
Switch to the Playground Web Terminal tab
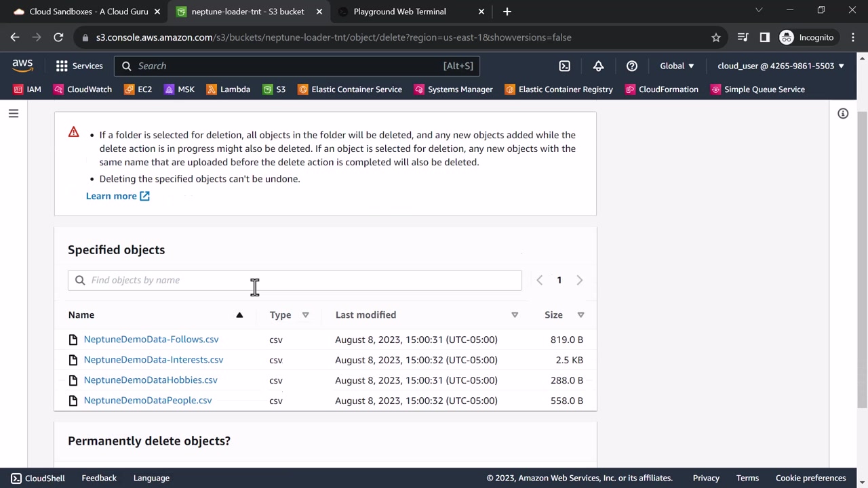point(399,12)
